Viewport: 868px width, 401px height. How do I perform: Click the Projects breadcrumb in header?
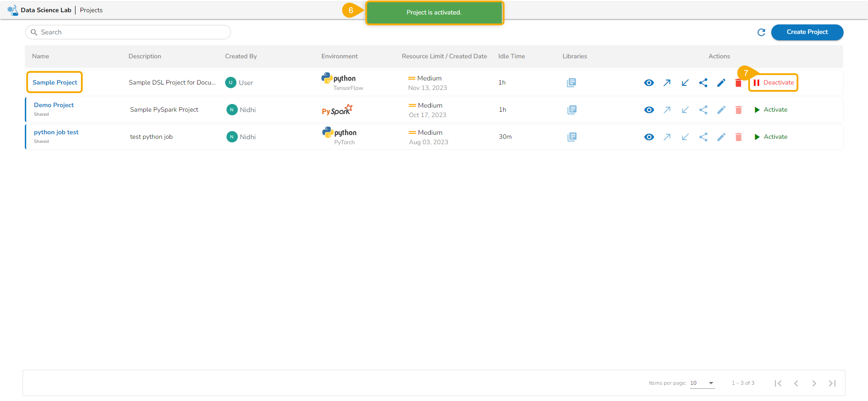[x=91, y=10]
